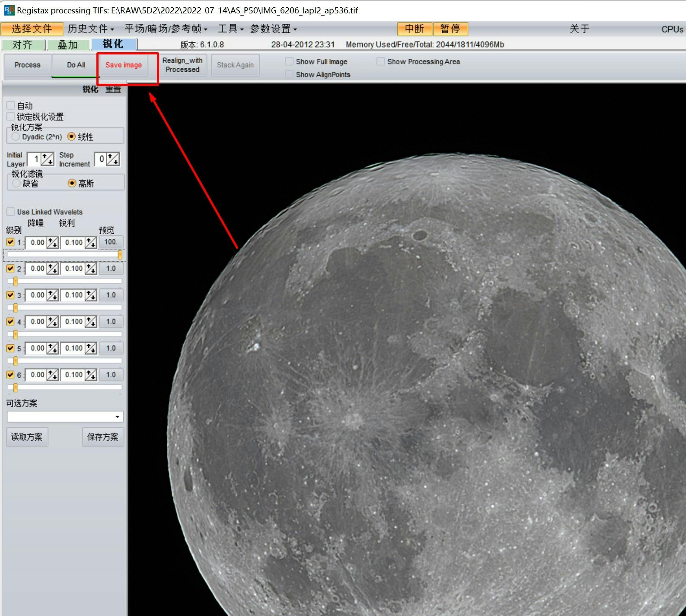
Task: Click the 保存方案 button
Action: click(x=103, y=437)
